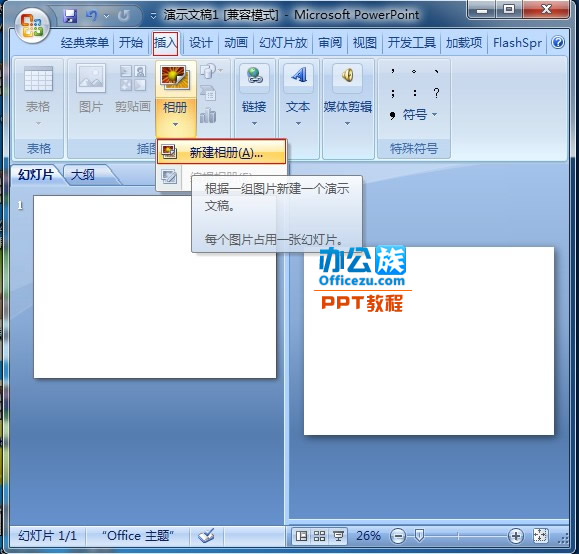Viewport: 579px width, 554px height.
Task: Click the edit album icon in the menu
Action: click(x=169, y=177)
